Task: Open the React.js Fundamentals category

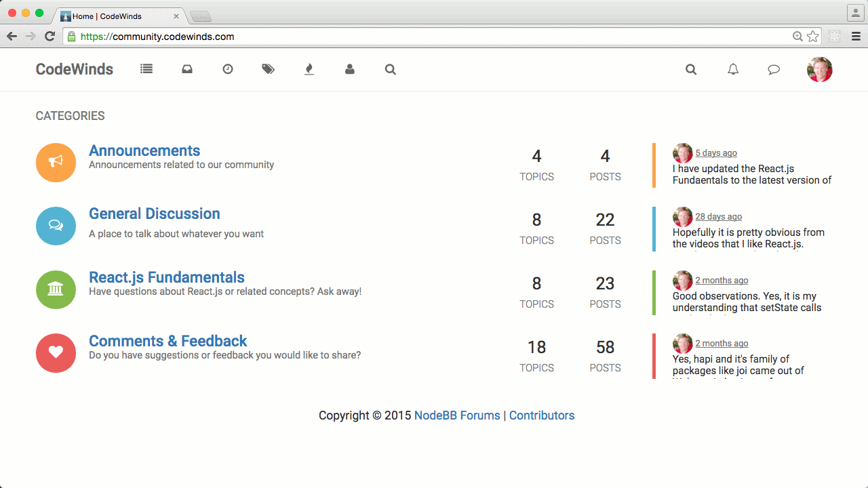Action: (x=167, y=277)
